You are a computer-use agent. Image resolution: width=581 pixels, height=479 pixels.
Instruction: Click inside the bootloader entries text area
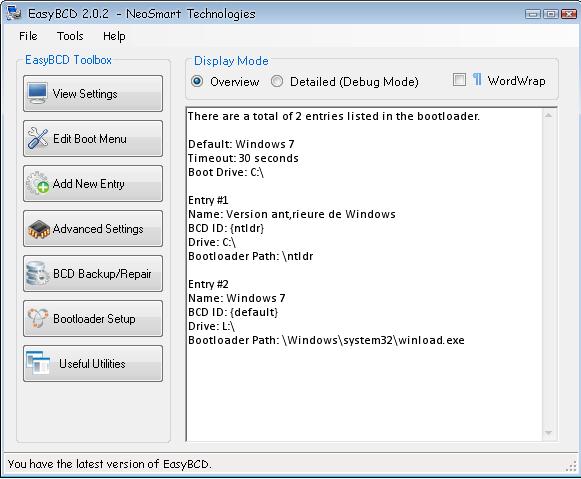(364, 274)
